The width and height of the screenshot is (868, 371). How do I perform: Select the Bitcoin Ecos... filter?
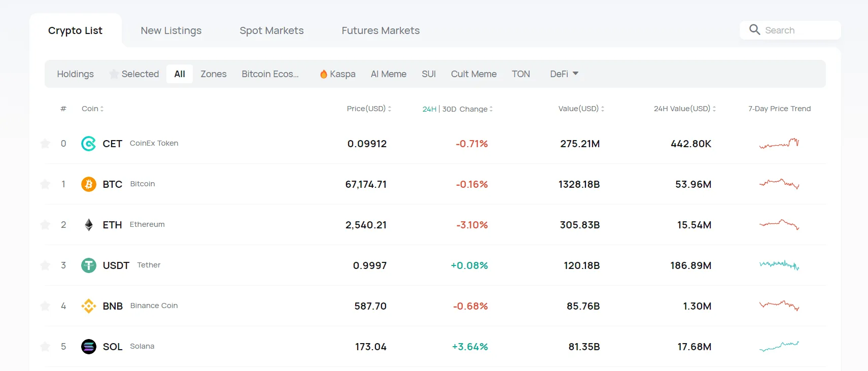pos(270,74)
